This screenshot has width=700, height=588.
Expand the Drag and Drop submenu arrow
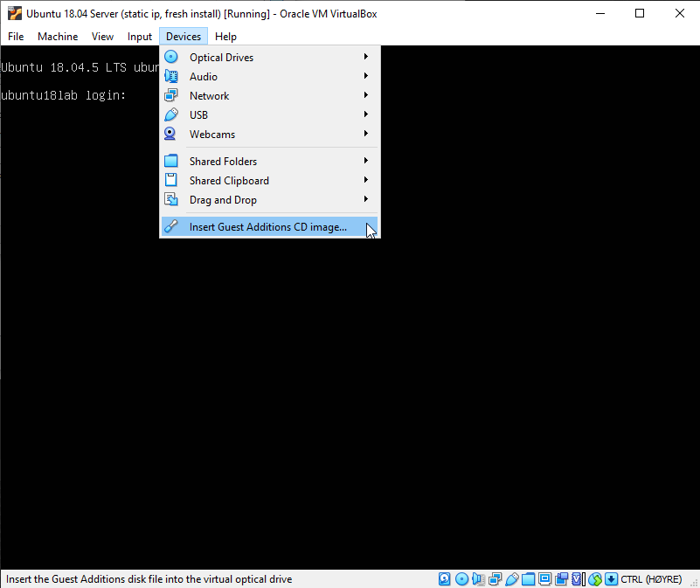[366, 199]
